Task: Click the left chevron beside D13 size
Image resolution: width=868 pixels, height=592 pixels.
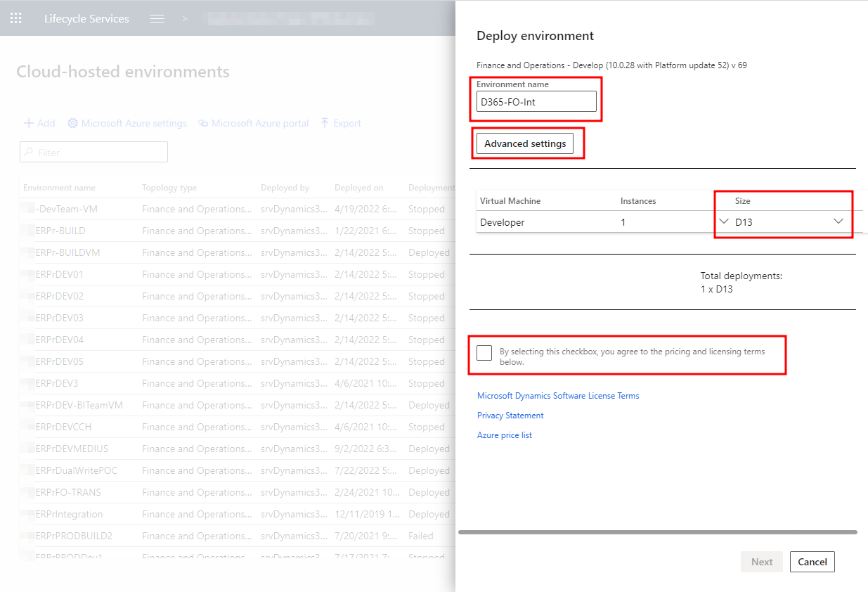Action: click(x=724, y=221)
